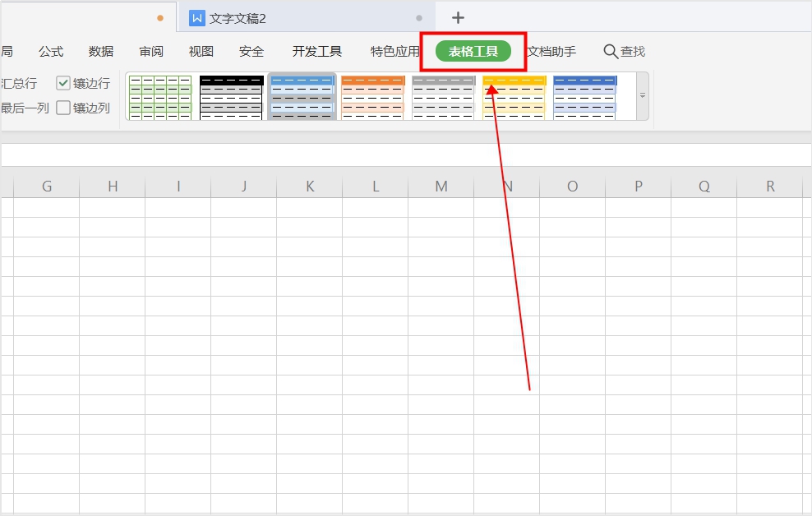Apply the black header table style
This screenshot has height=516, width=812.
(x=232, y=97)
